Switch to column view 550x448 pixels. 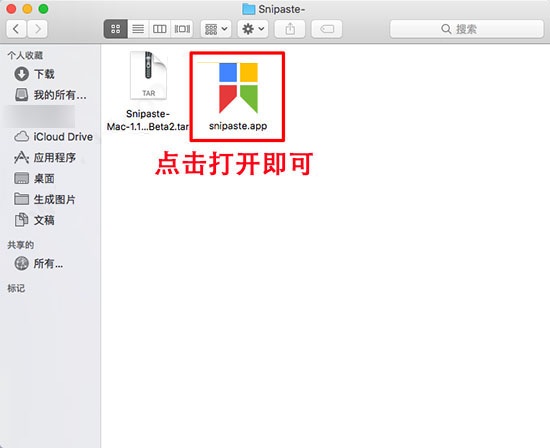(160, 29)
